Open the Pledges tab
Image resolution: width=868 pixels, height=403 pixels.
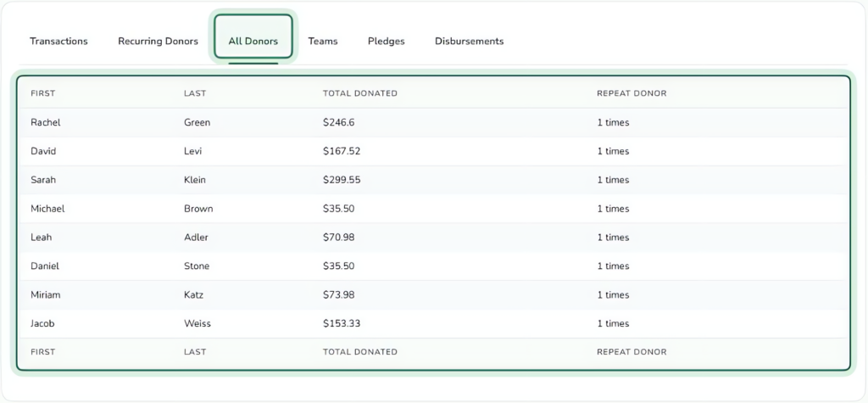click(x=386, y=42)
